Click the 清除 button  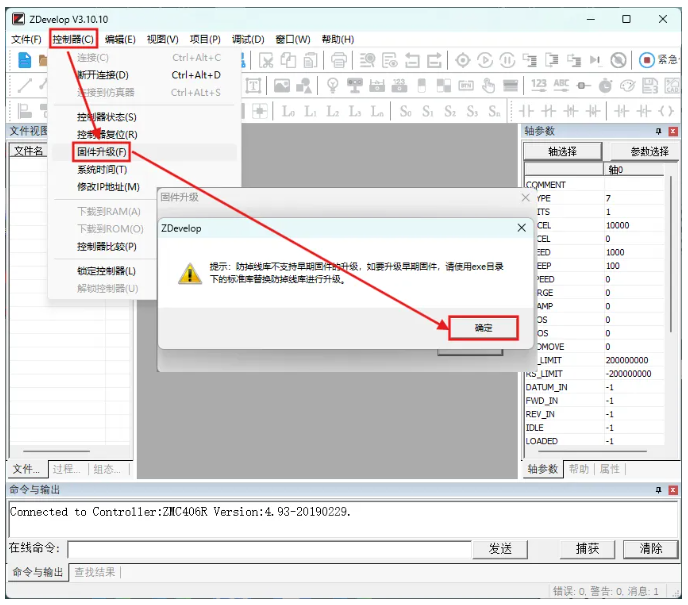[651, 549]
